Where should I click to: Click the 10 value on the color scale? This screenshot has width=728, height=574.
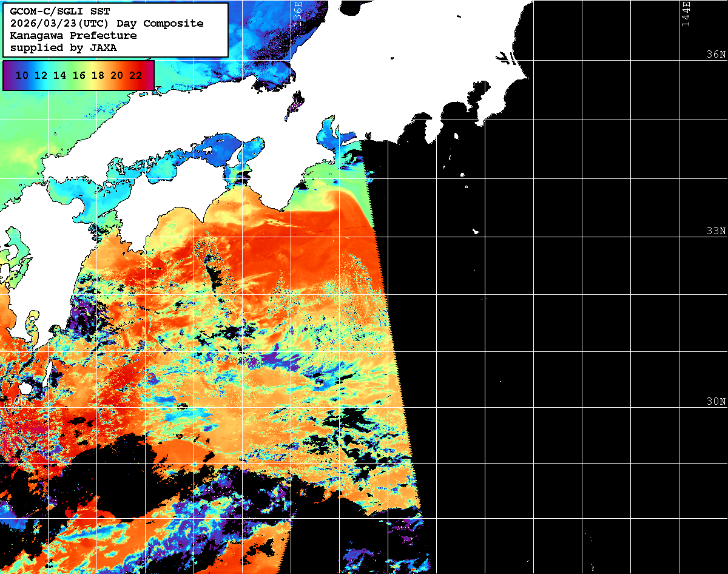22,76
